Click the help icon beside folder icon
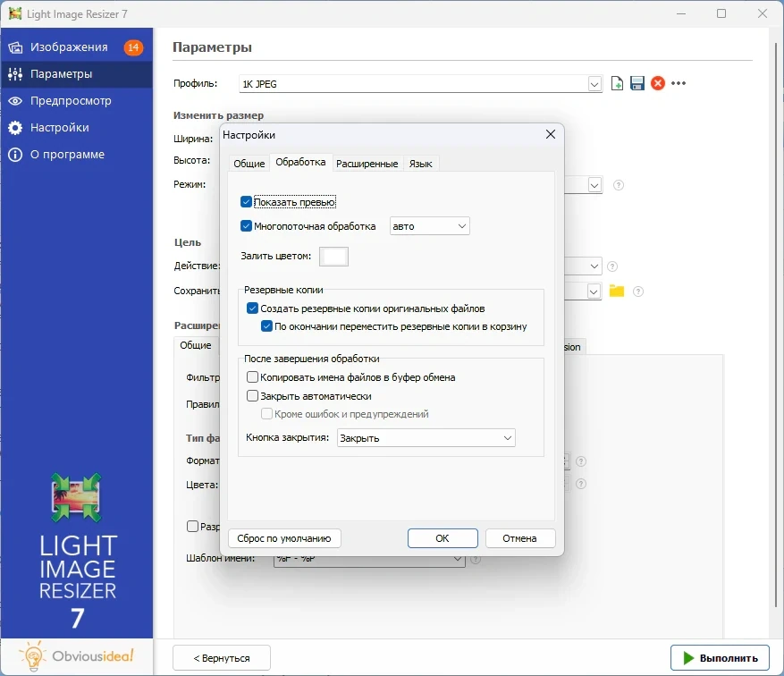The width and height of the screenshot is (784, 676). point(638,292)
